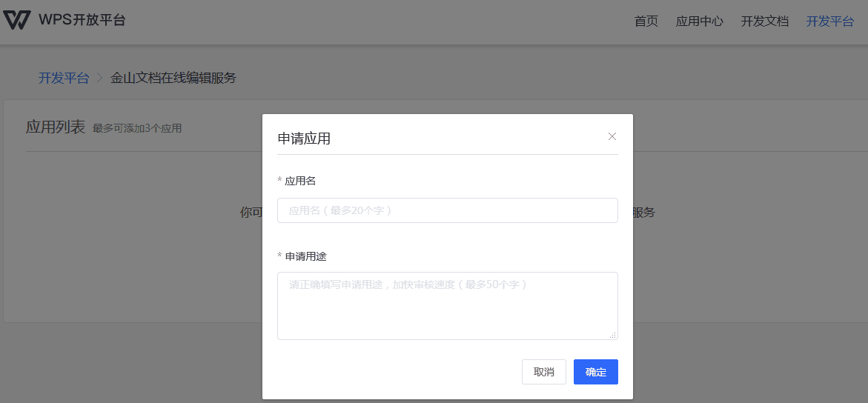Click the breadcrumb chevron separator
Image resolution: width=868 pixels, height=403 pixels.
tap(100, 78)
